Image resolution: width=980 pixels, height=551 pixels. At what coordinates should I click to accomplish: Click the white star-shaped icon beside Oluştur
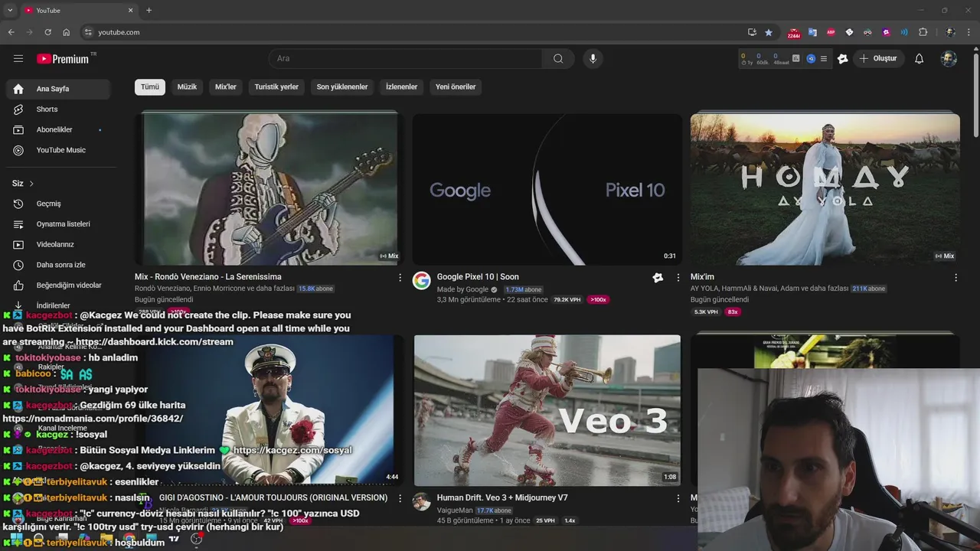(x=843, y=58)
